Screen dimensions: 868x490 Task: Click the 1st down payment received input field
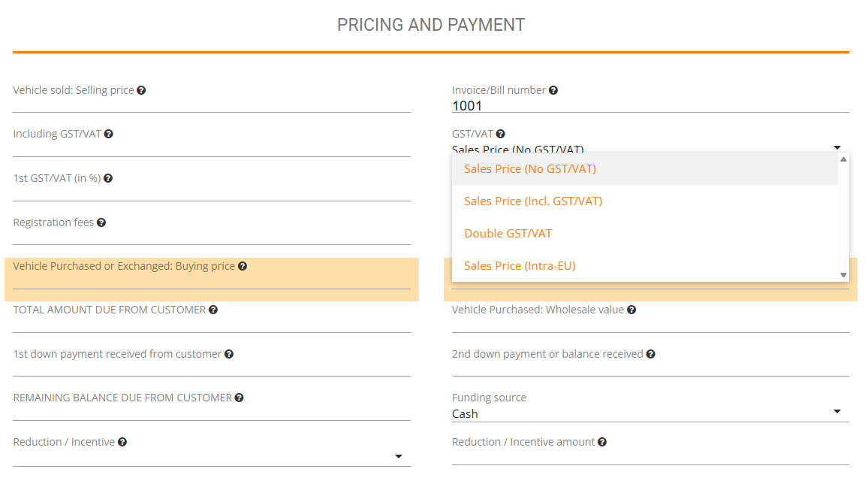212,369
